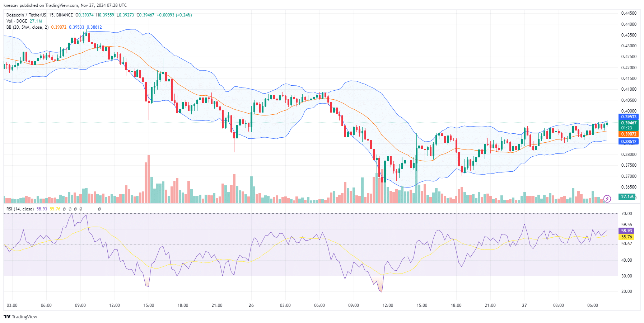Click the 27.1M volume value in legend

point(36,21)
